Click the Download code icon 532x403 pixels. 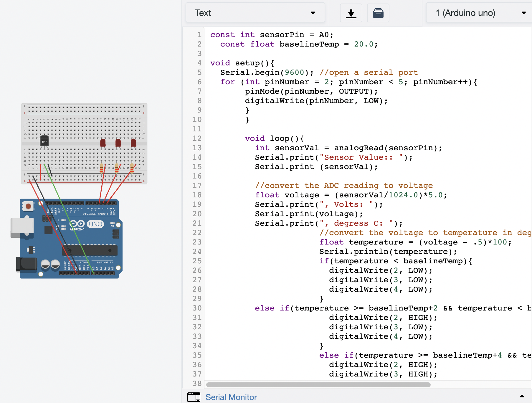click(x=351, y=13)
